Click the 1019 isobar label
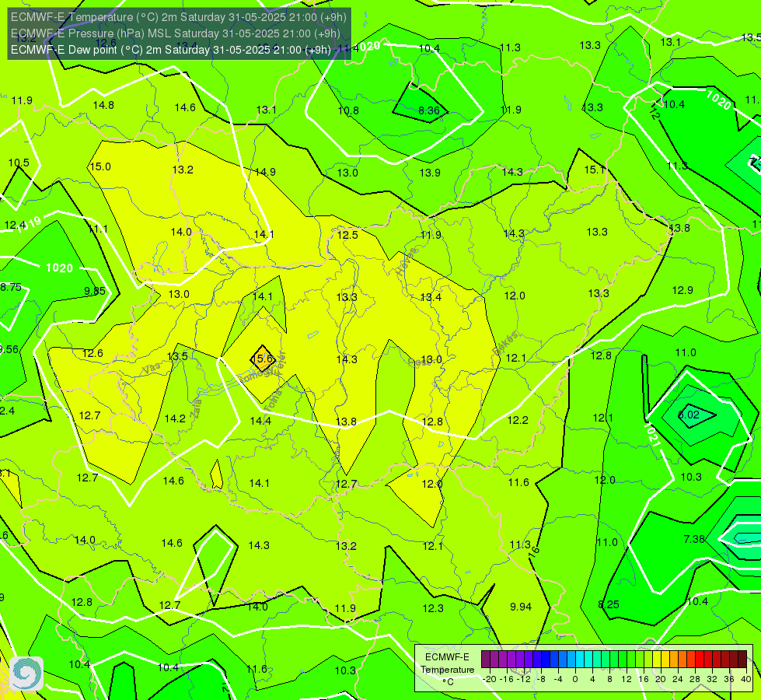This screenshot has width=761, height=700. (x=29, y=225)
